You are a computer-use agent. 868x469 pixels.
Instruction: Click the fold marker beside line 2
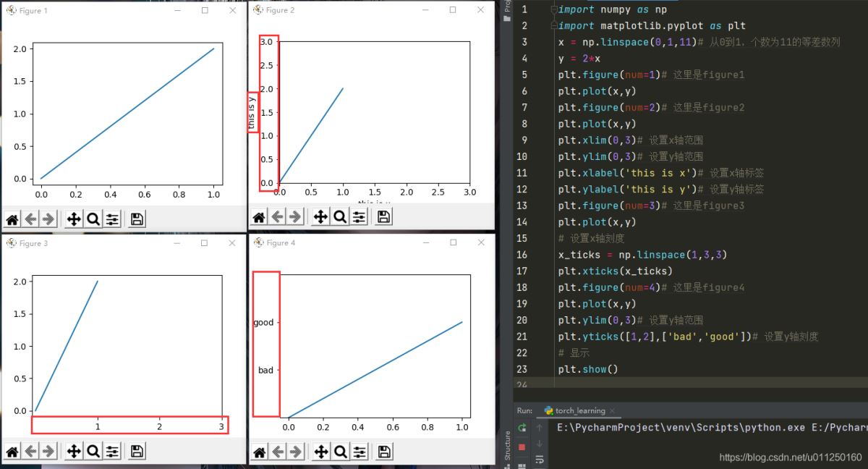pyautogui.click(x=553, y=26)
